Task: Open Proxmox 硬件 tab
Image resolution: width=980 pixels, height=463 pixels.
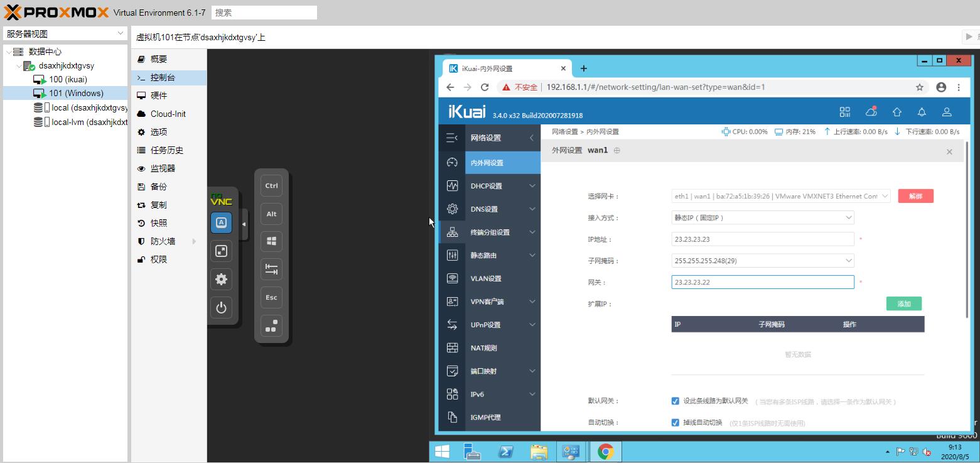Action: [168, 95]
